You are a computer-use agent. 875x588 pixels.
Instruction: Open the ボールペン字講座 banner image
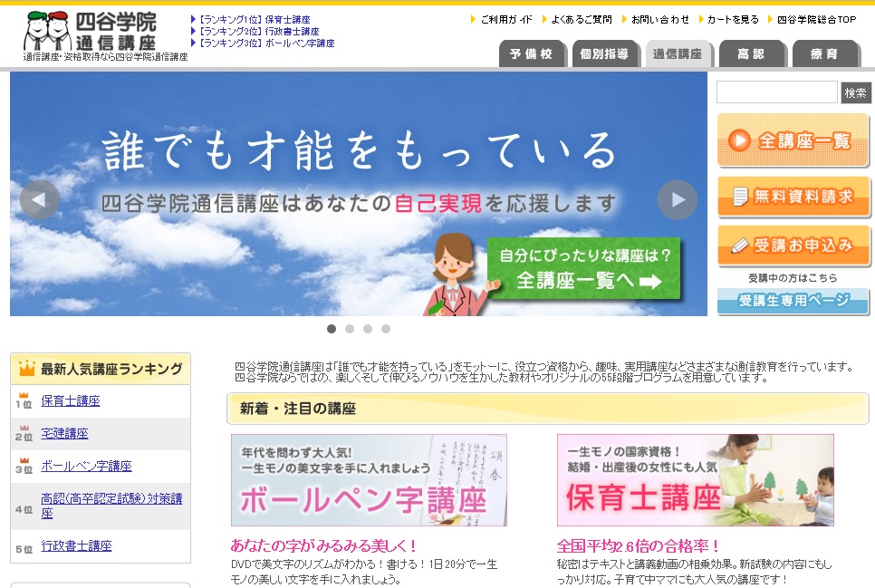(369, 480)
